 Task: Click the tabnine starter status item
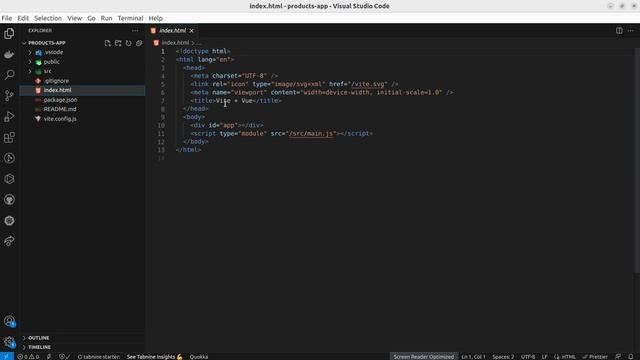click(x=99, y=356)
